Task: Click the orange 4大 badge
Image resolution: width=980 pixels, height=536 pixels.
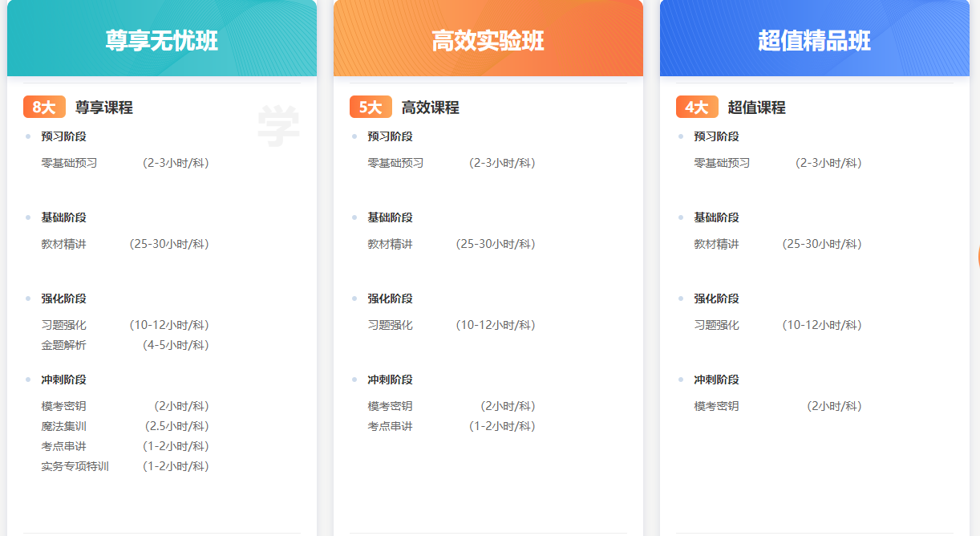Action: tap(697, 108)
